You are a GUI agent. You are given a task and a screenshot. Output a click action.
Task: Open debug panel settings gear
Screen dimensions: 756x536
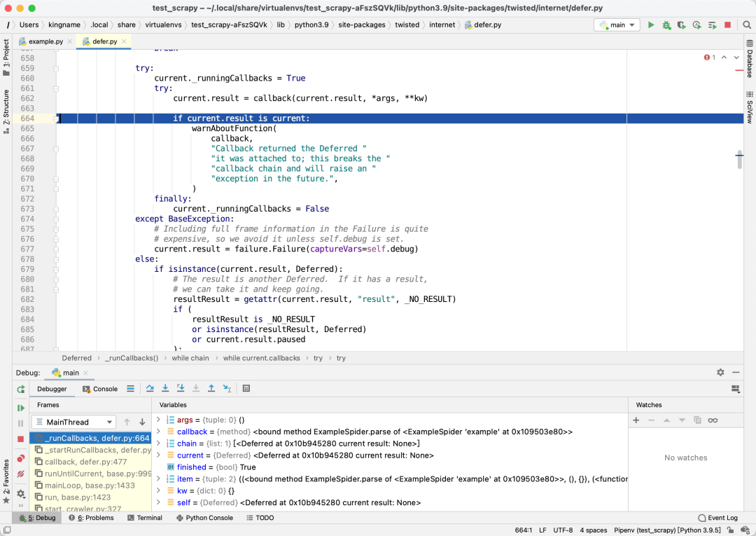(x=720, y=373)
